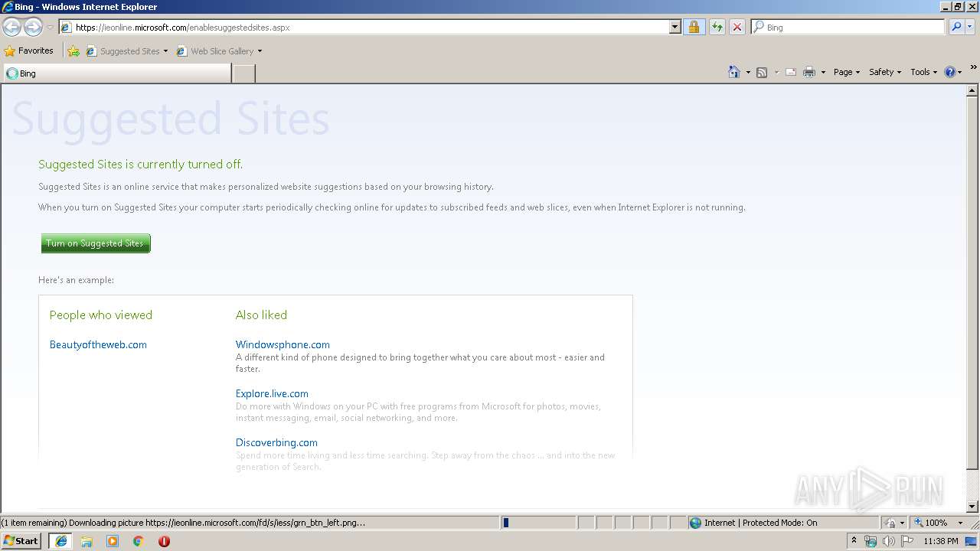Screen dimensions: 980x551
Task: Refresh the page with green arrows icon
Action: tap(717, 28)
